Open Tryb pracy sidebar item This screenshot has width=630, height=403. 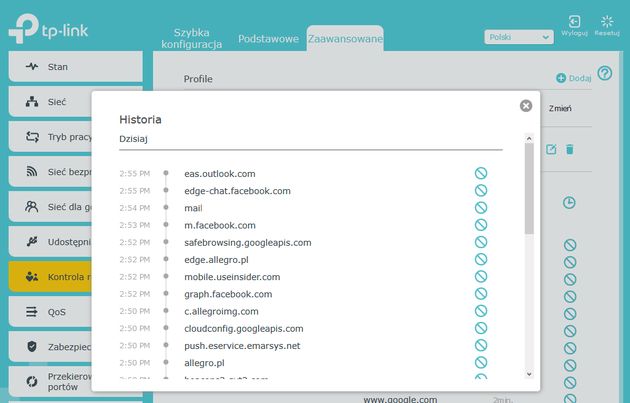click(x=50, y=137)
